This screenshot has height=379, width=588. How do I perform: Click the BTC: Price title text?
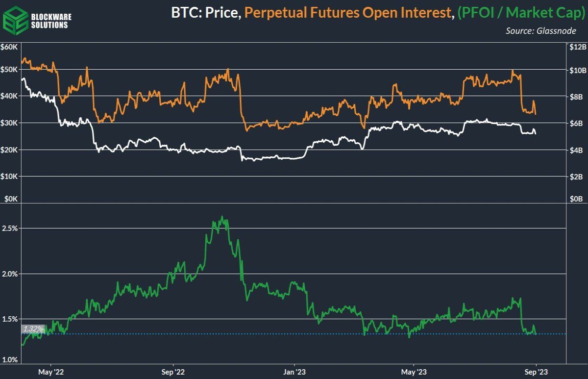click(x=206, y=14)
